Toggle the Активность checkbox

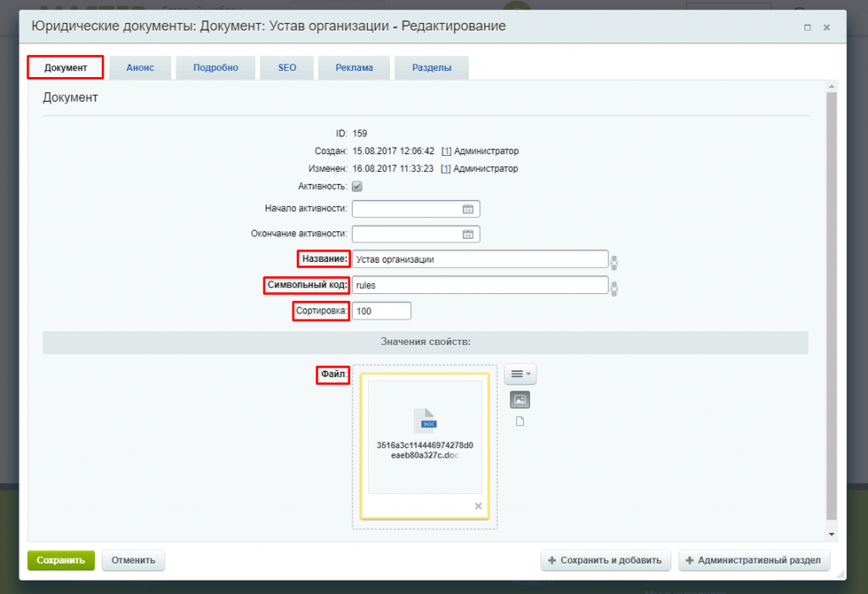coord(357,186)
